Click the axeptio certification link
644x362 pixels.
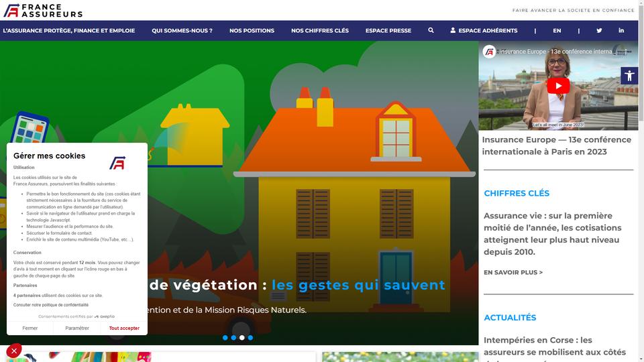[76, 316]
